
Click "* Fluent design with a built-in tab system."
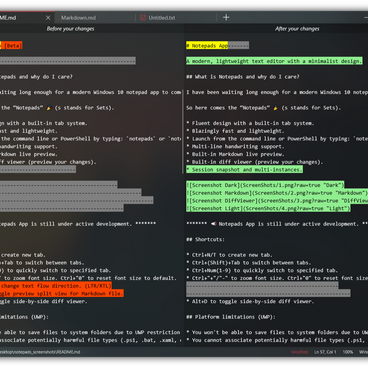(x=250, y=123)
